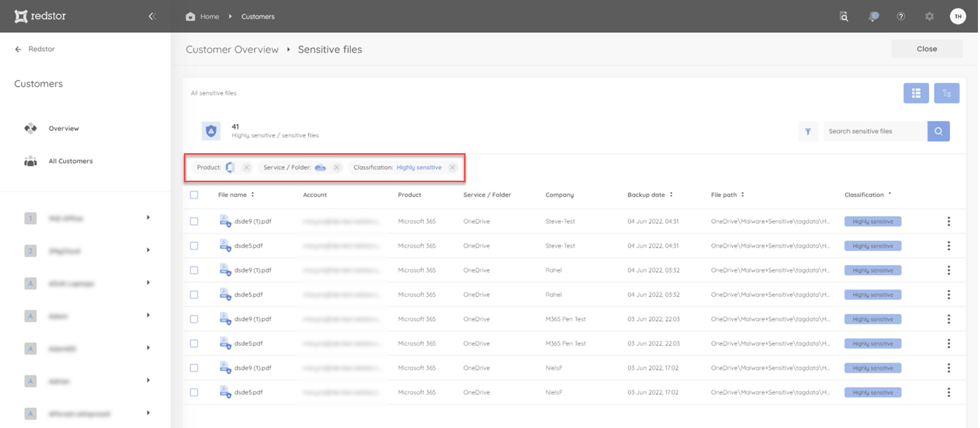Click Highly sensitive badge on NielsF dsde5.pdf row
Viewport: 980px width, 428px height.
(x=873, y=392)
